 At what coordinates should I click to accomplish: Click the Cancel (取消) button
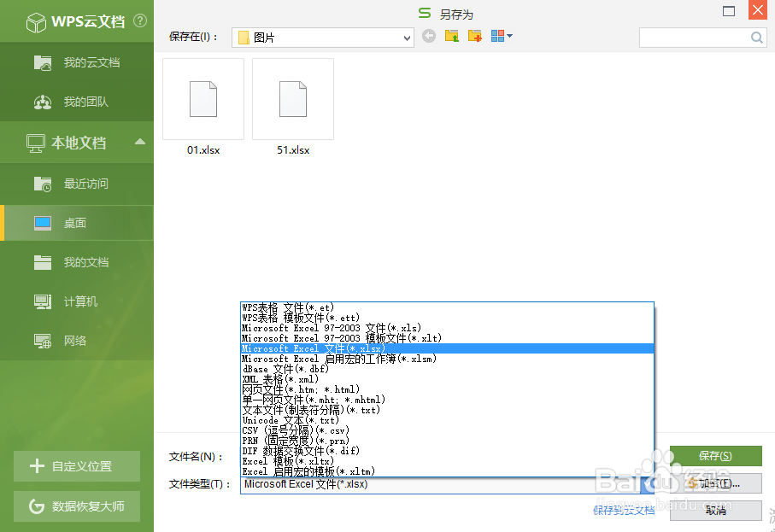[x=716, y=511]
